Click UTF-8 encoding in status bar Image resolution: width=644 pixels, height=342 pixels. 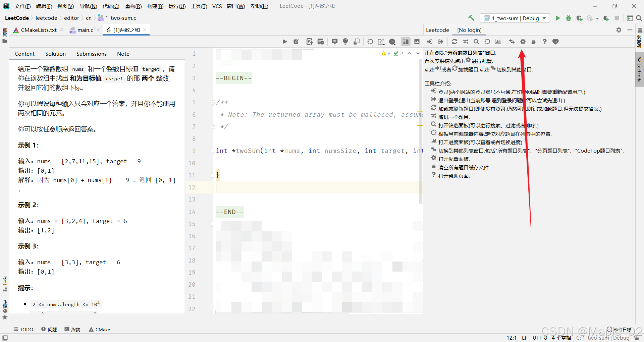539,338
